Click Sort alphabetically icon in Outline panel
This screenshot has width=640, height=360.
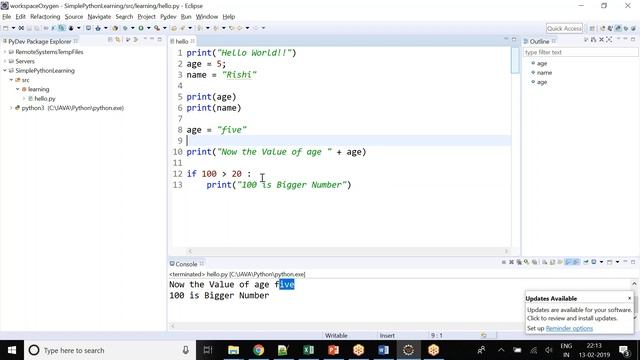click(x=593, y=40)
